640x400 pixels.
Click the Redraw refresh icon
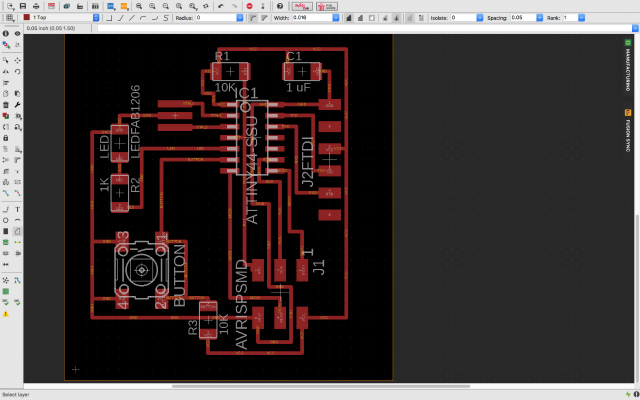pos(206,6)
